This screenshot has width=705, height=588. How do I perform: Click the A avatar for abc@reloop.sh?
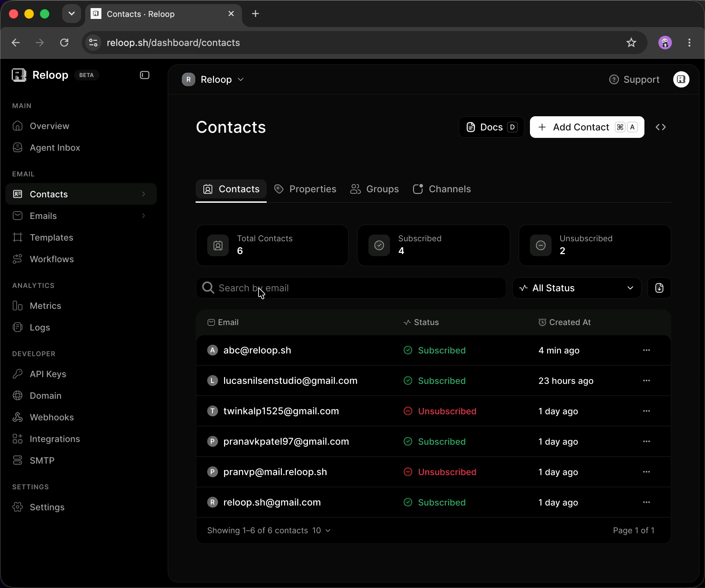tap(212, 350)
